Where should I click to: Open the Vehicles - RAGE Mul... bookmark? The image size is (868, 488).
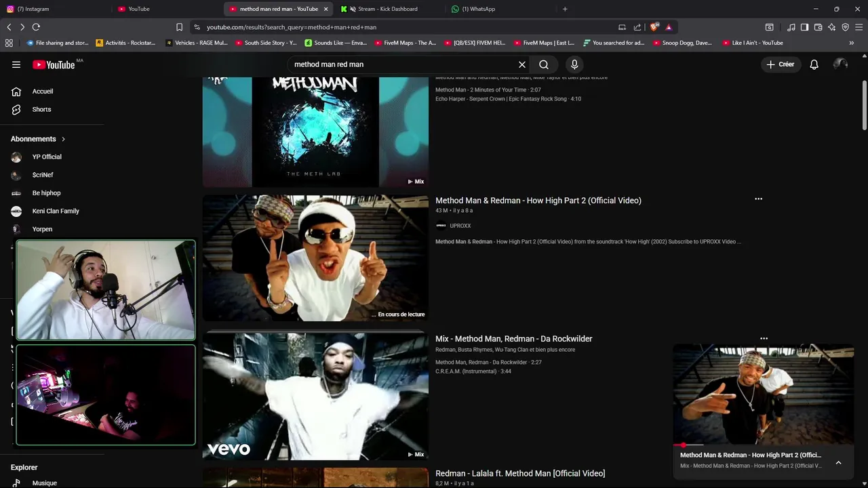tap(196, 43)
